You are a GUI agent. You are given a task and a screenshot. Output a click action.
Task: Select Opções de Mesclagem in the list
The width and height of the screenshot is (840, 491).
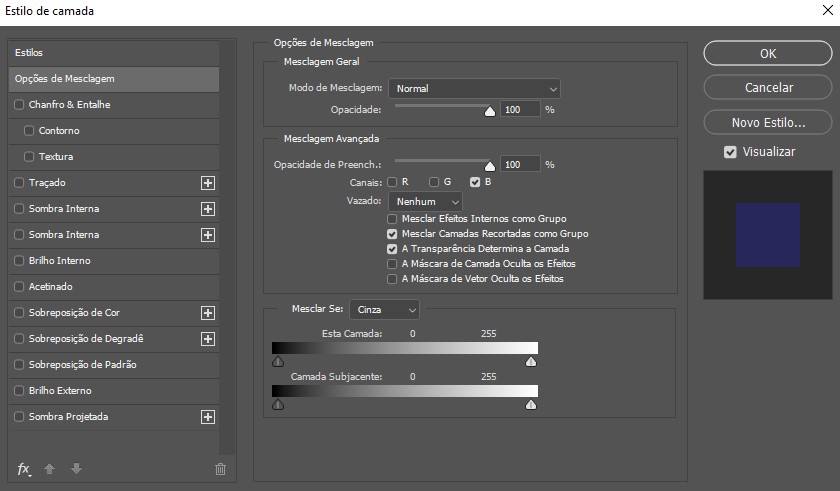[114, 79]
